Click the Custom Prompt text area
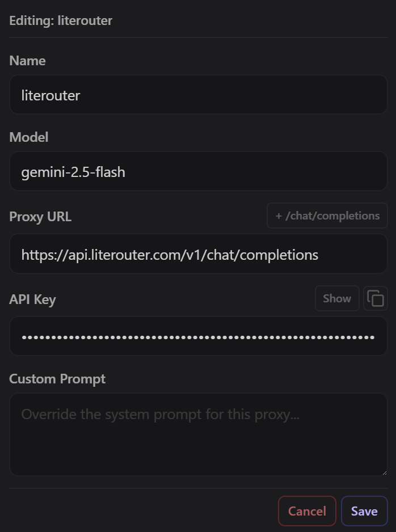This screenshot has height=532, width=396. (199, 434)
